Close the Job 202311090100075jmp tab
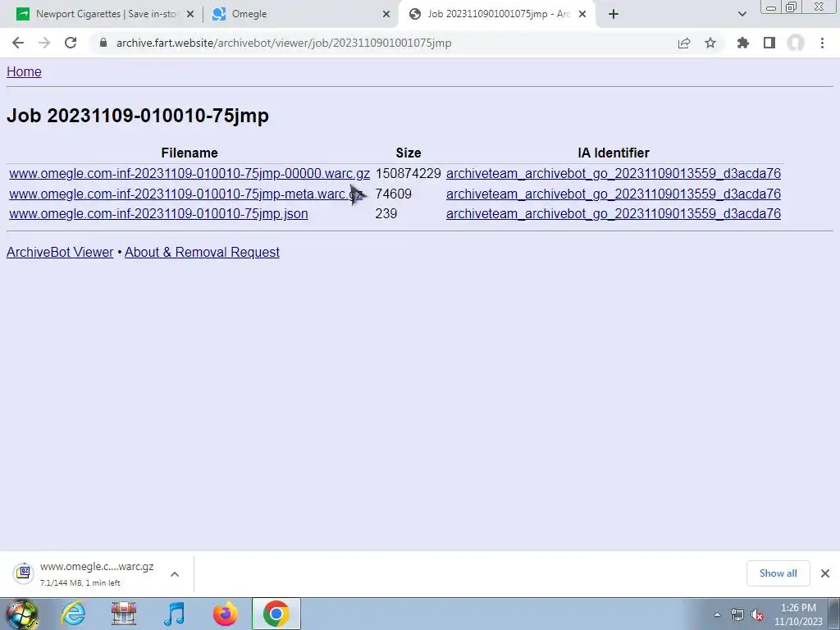Viewport: 840px width, 630px height. click(582, 15)
